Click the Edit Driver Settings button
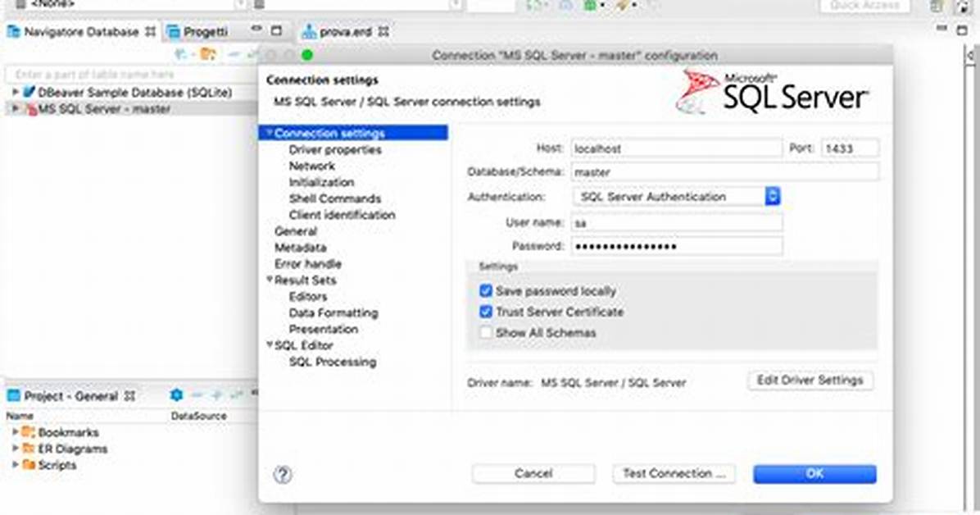The image size is (980, 515). pyautogui.click(x=810, y=380)
